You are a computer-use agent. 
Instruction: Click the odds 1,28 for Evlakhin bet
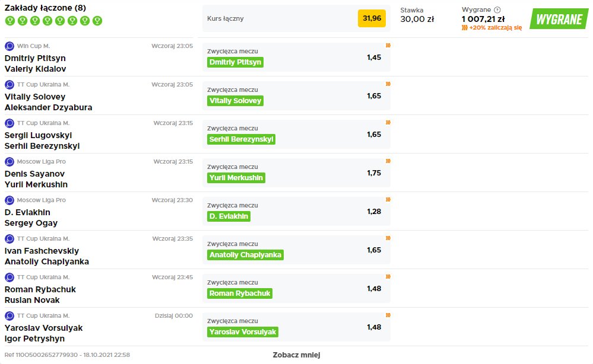[x=374, y=212]
